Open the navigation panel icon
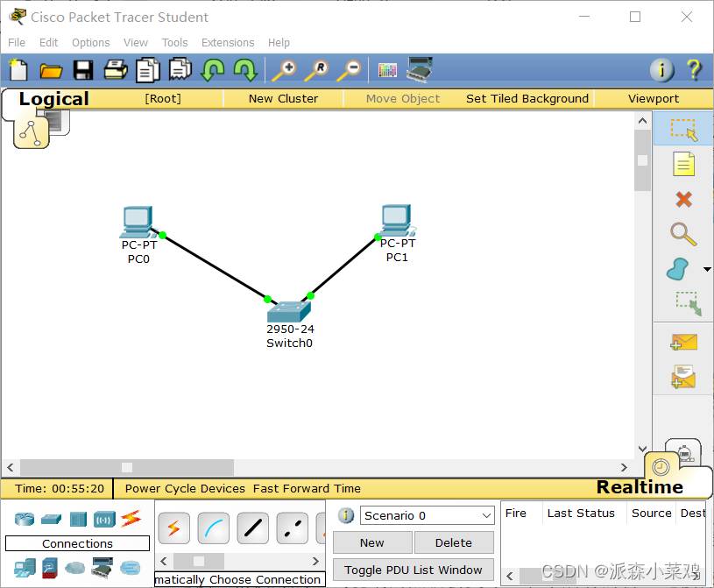 tap(31, 132)
